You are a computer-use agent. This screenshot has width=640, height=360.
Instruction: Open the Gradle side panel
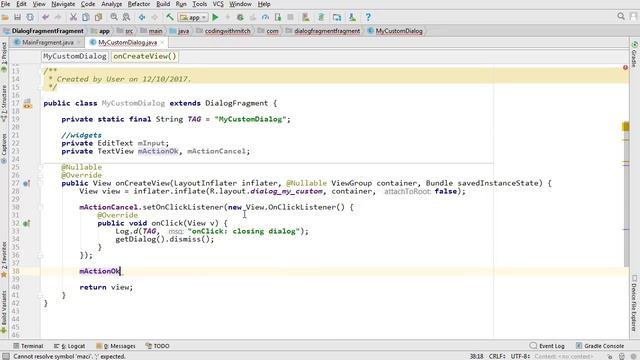pyautogui.click(x=634, y=54)
